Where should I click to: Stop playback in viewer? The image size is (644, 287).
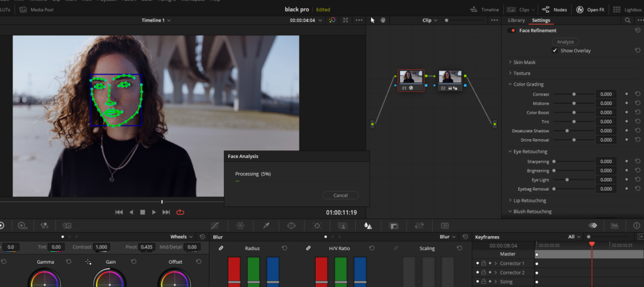click(143, 212)
